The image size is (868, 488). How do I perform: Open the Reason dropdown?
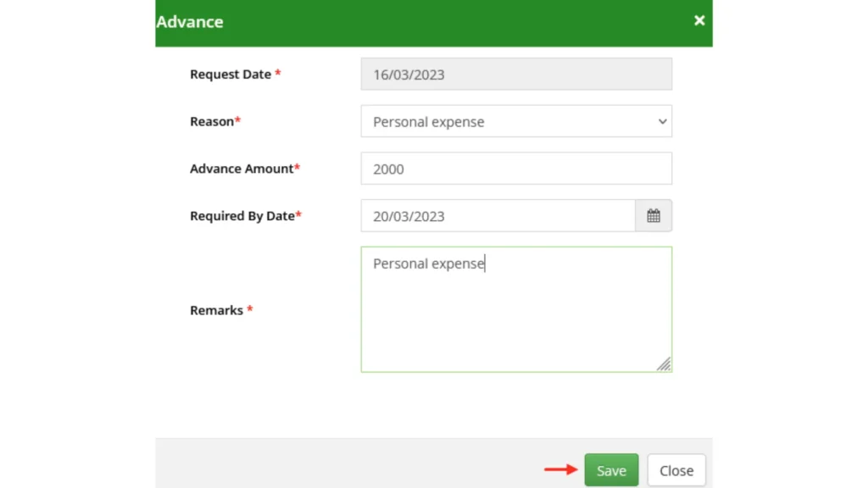pos(515,121)
